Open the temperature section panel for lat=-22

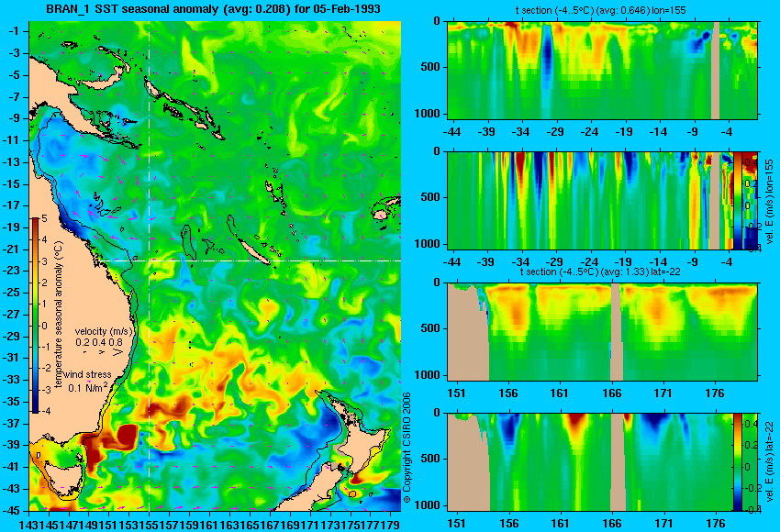(602, 332)
